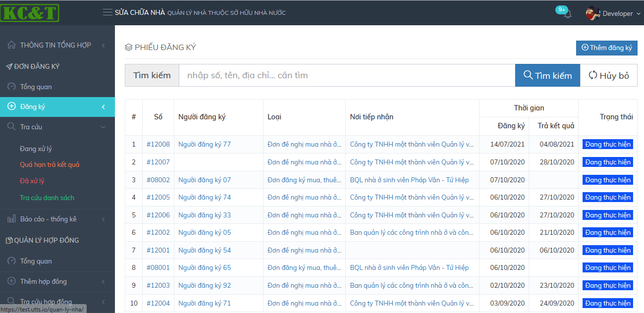Expand the Thêm hợp đồng chevron
Screen dimensions: 644x313
click(x=104, y=281)
